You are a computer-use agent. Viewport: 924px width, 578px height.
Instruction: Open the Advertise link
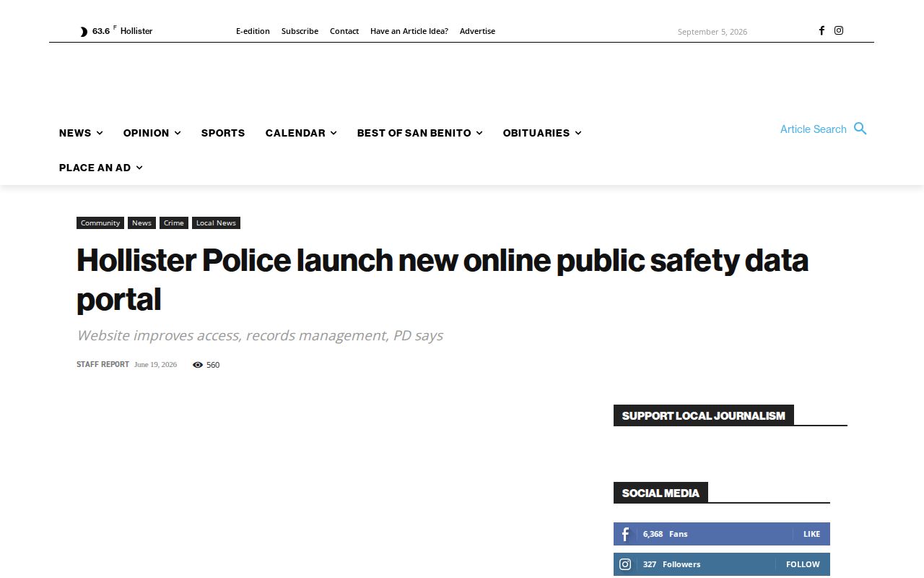coord(477,31)
